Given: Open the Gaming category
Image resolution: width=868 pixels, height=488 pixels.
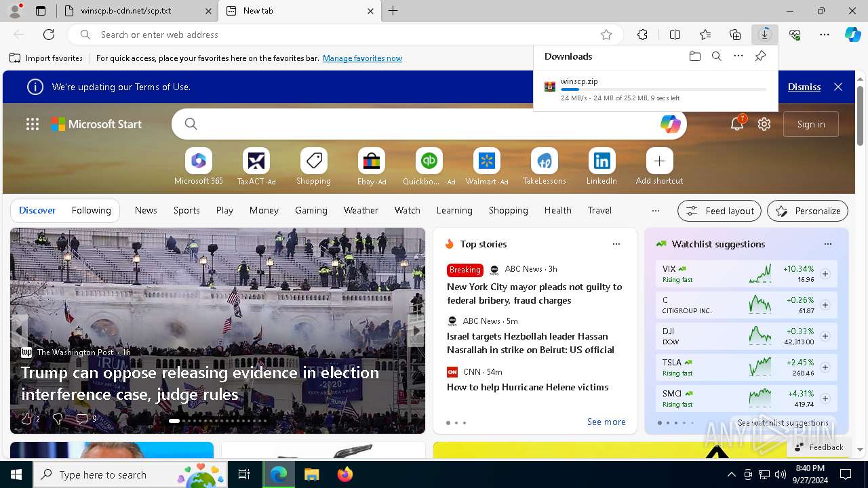Looking at the screenshot, I should pyautogui.click(x=311, y=210).
